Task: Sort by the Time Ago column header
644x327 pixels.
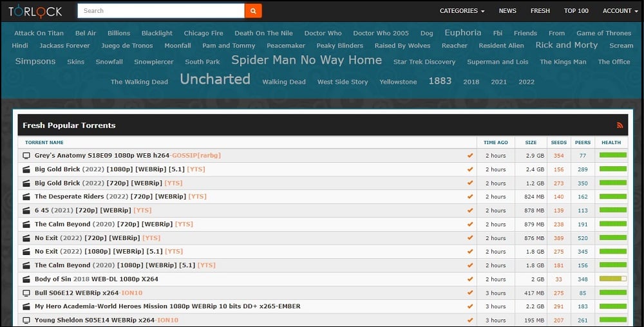Action: click(x=496, y=142)
